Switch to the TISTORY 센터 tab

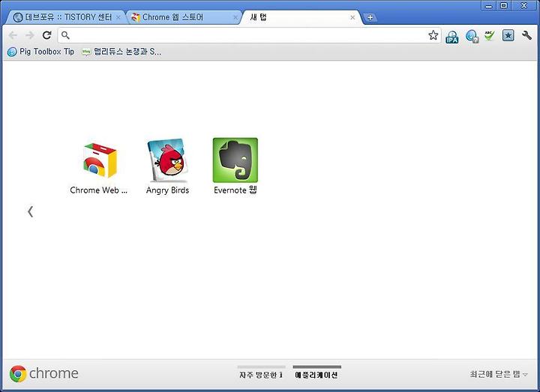coord(65,17)
